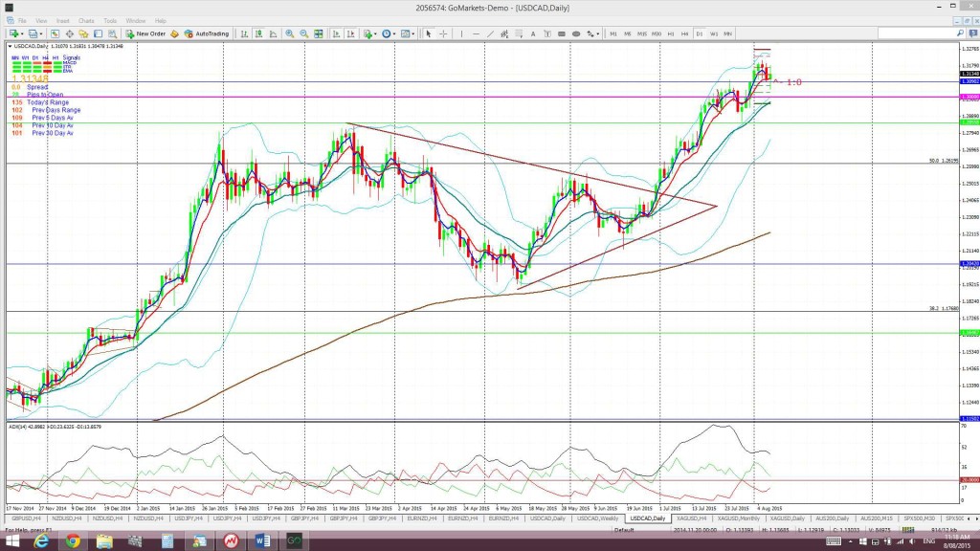Screen dimensions: 980x551
Task: Select the Vertical Line tool
Action: 461,33
